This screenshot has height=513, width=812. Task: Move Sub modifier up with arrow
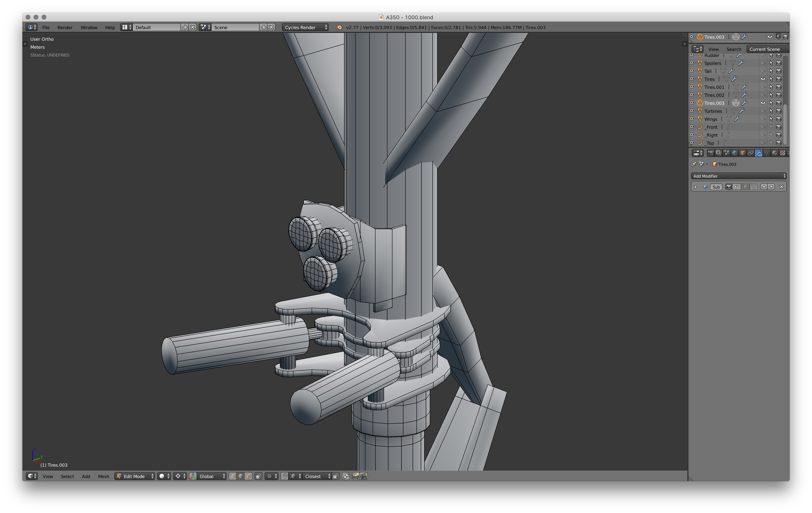pos(764,187)
